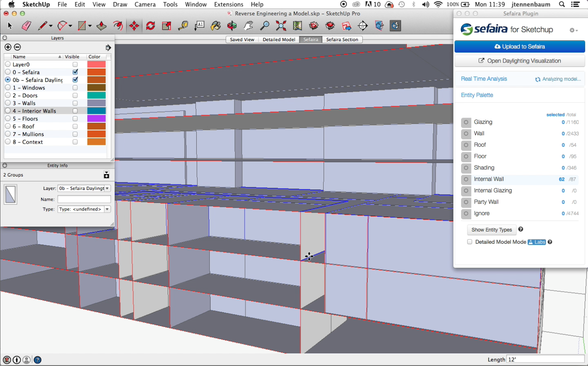Open the Extensions menu
Viewport: 588px width, 366px height.
[x=228, y=4]
